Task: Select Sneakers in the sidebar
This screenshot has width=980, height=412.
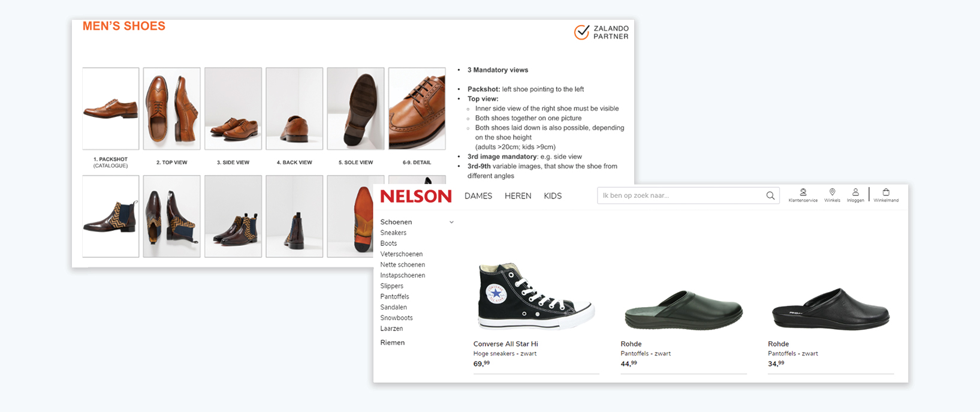Action: (x=393, y=233)
